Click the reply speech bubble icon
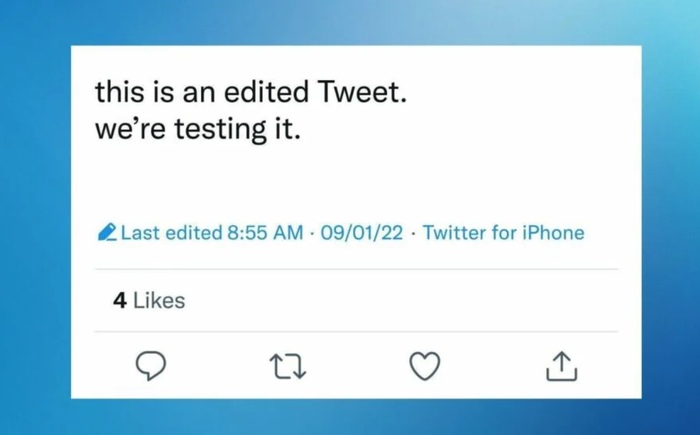This screenshot has height=435, width=700. tap(151, 366)
